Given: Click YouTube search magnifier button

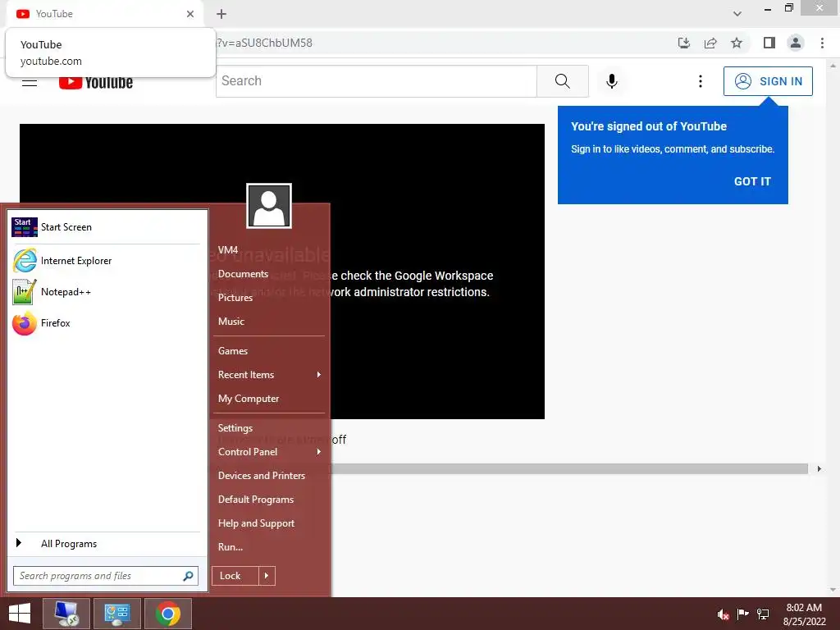Looking at the screenshot, I should click(563, 81).
